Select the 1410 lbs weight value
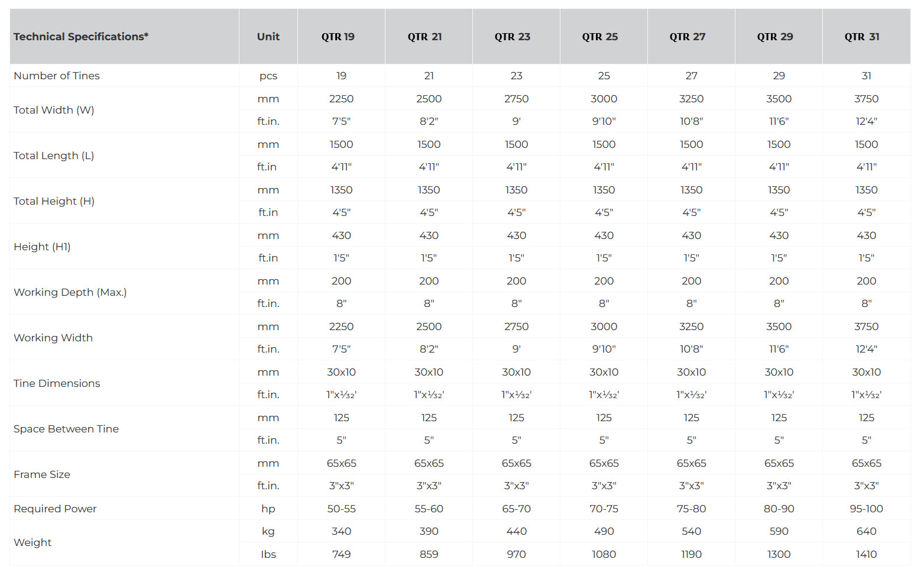The height and width of the screenshot is (575, 924). point(866,554)
